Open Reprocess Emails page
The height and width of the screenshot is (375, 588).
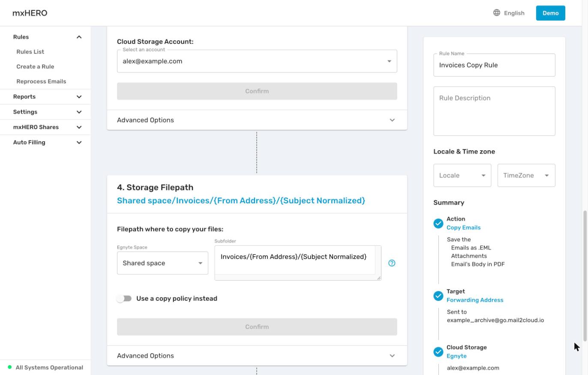[41, 81]
